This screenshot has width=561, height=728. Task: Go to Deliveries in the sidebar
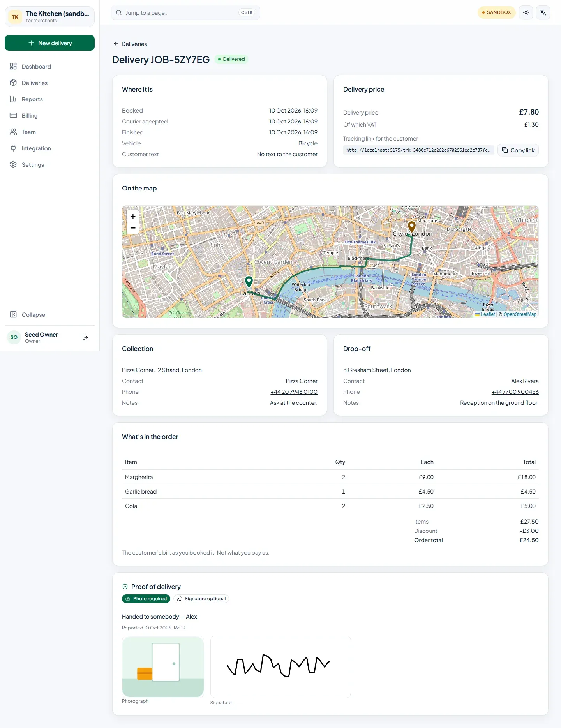point(49,83)
